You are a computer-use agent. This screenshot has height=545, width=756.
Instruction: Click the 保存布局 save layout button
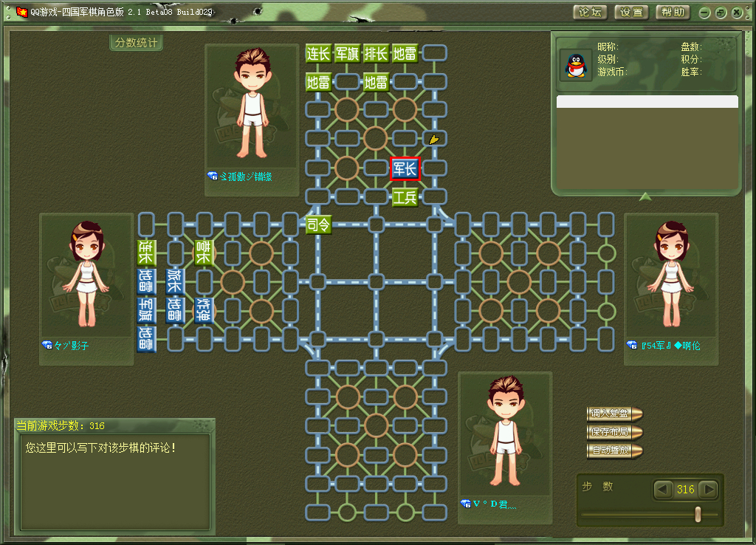point(614,432)
